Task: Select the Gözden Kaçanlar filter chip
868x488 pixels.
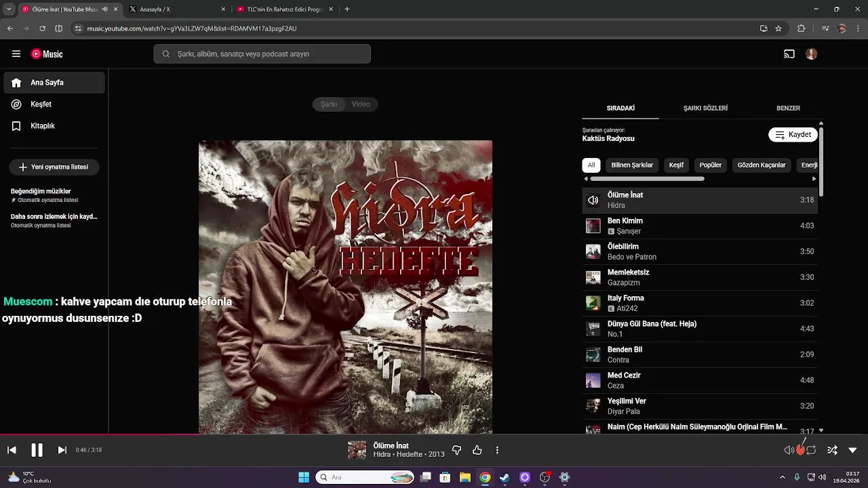Action: point(762,165)
